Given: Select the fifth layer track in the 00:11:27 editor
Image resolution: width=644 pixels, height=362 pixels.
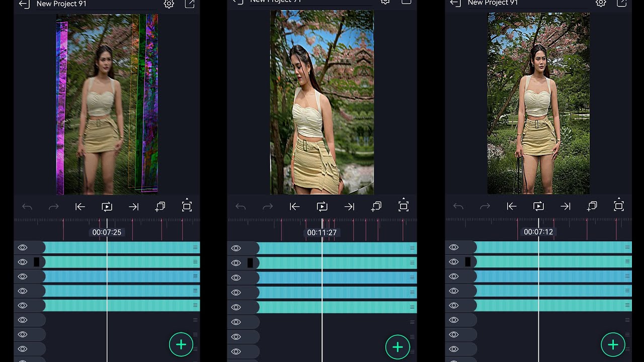Looking at the screenshot, I should [x=337, y=307].
